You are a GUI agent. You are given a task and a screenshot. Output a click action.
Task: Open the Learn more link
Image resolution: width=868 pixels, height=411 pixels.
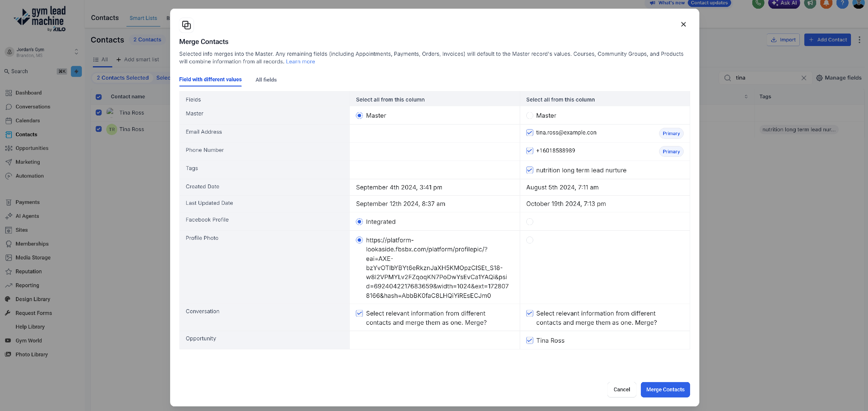[300, 62]
